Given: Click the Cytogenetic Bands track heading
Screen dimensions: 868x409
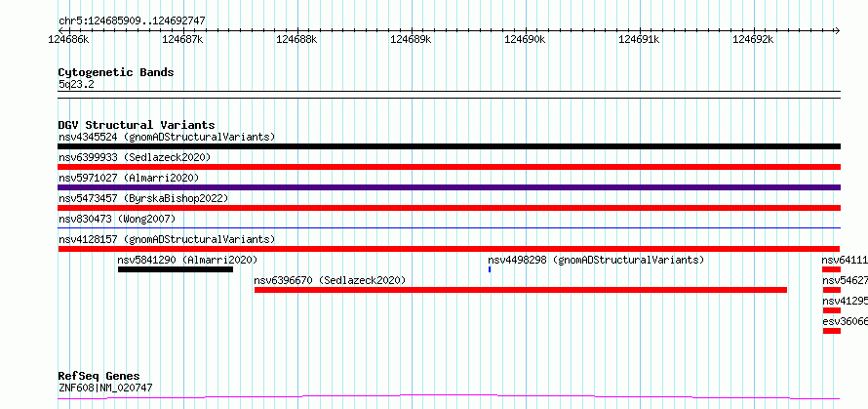Looking at the screenshot, I should (116, 72).
